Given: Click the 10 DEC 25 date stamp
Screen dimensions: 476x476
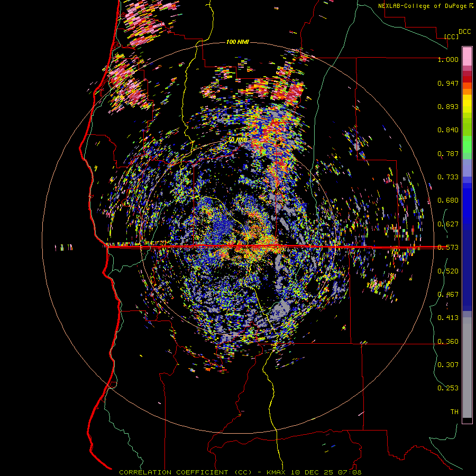Looking at the screenshot, I should [x=312, y=472].
